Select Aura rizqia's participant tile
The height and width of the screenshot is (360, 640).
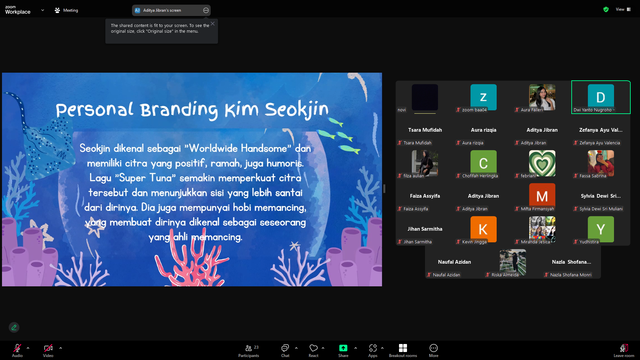click(483, 130)
